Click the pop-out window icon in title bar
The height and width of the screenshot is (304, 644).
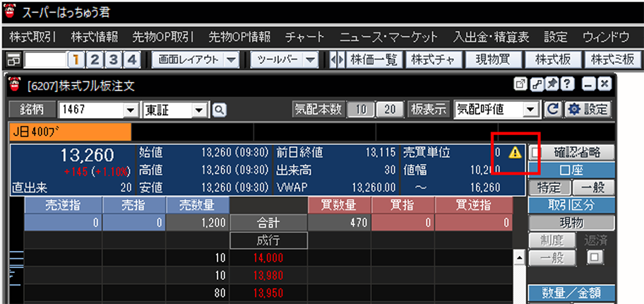pyautogui.click(x=521, y=85)
